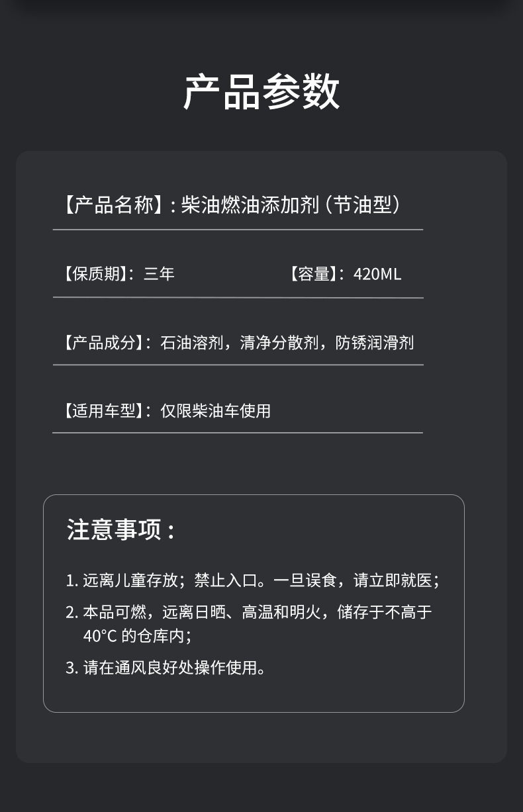The height and width of the screenshot is (812, 523).
Task: Click the 三年 shelf life value
Action: pos(160,274)
